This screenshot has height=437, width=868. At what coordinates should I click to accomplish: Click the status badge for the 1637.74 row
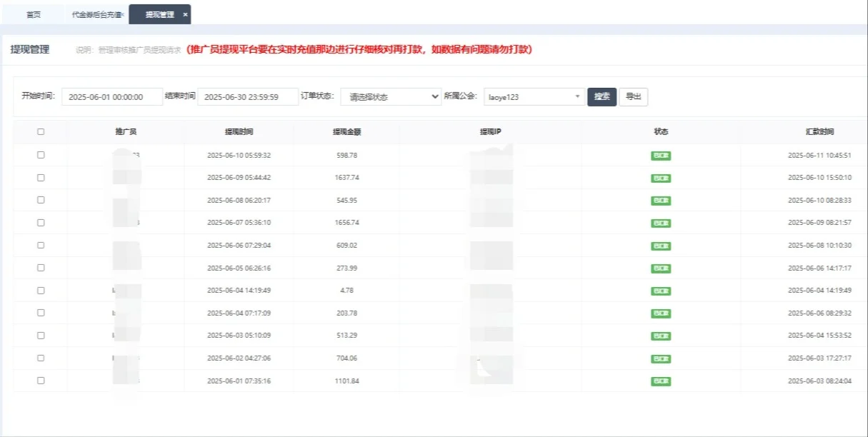click(x=659, y=177)
